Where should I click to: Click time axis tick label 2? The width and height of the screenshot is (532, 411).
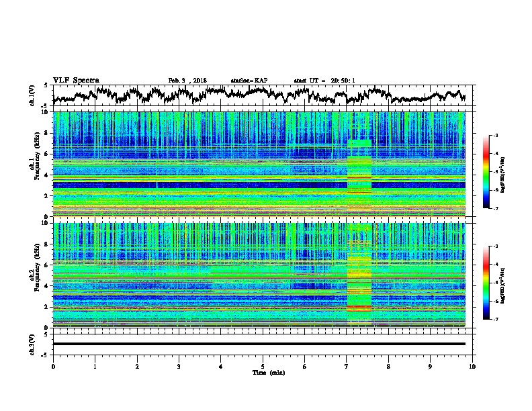point(137,367)
